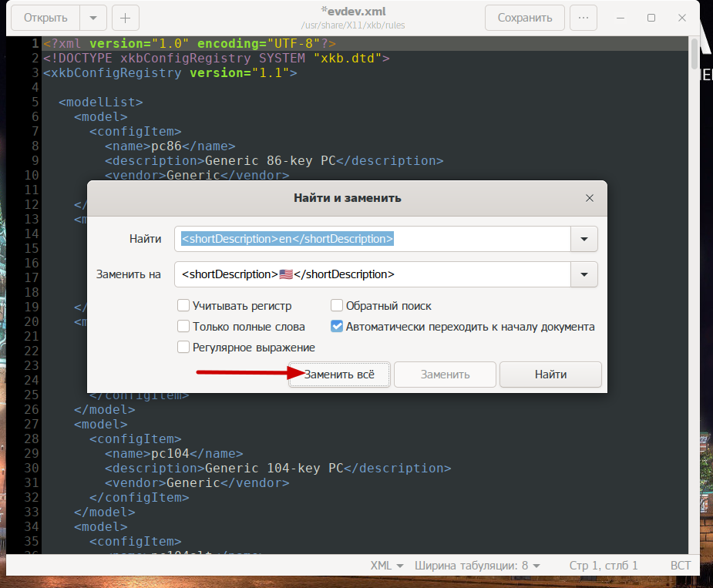Click into the 'Заменить на' text field
The image size is (713, 588).
372,274
